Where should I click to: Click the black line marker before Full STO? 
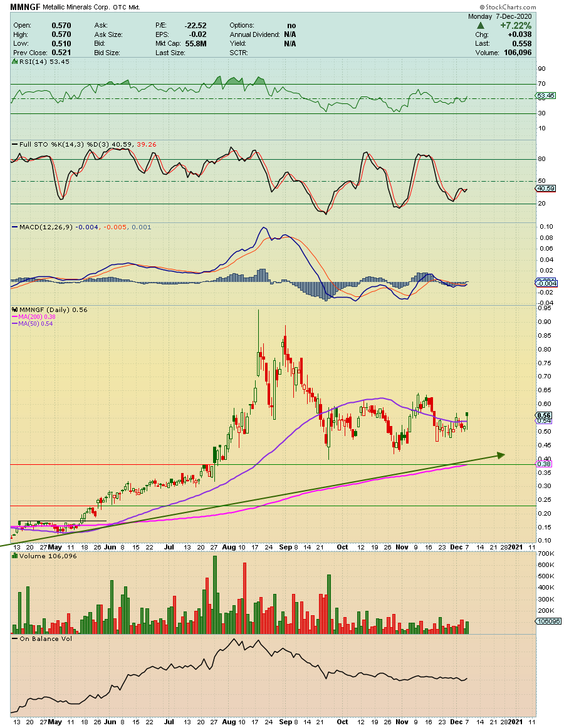point(15,144)
